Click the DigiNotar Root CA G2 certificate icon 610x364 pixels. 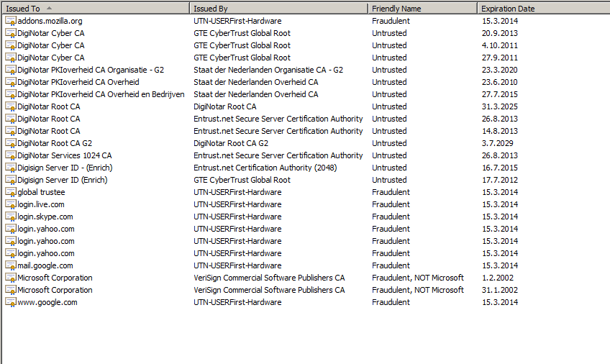click(10, 143)
